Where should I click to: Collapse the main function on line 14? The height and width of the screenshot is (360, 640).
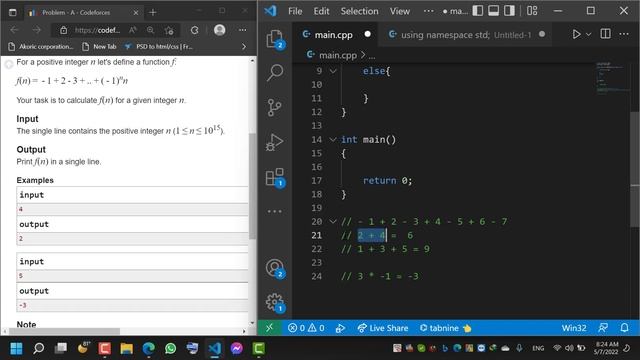click(x=333, y=140)
